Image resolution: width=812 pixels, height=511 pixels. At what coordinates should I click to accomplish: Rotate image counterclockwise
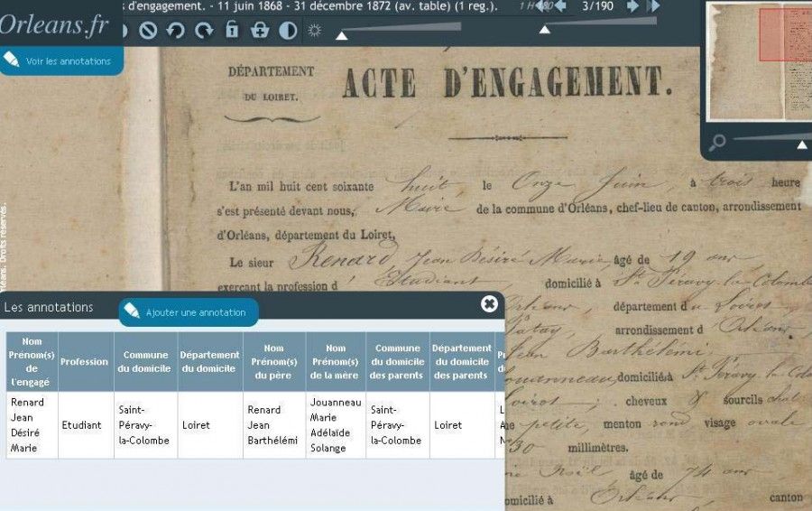176,31
